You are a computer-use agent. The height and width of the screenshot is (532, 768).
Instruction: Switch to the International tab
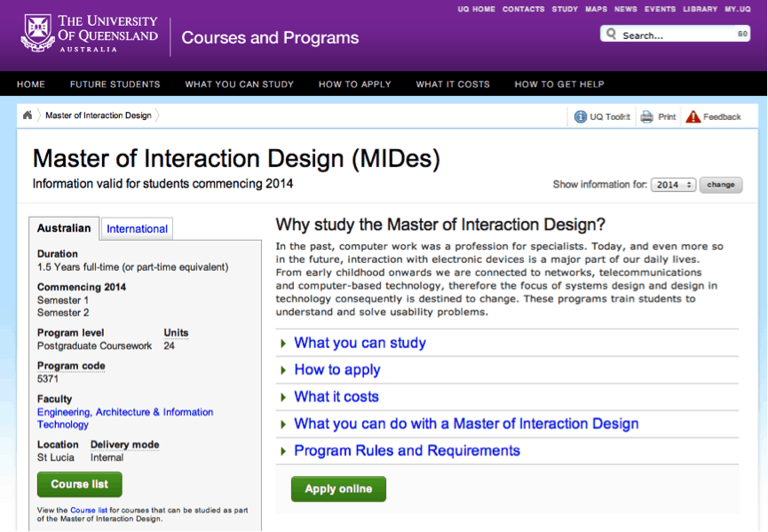click(137, 229)
